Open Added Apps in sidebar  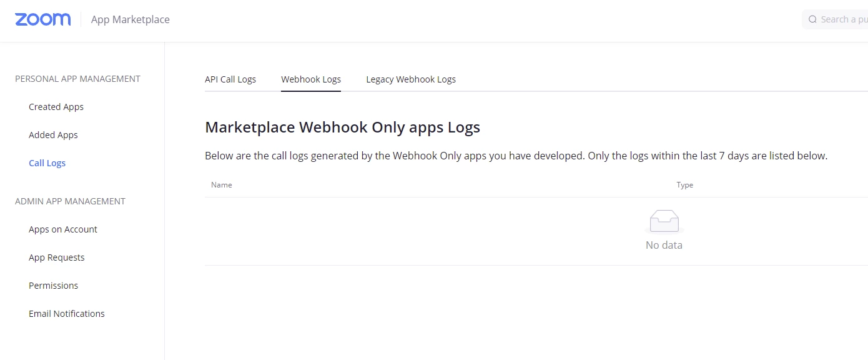coord(53,135)
